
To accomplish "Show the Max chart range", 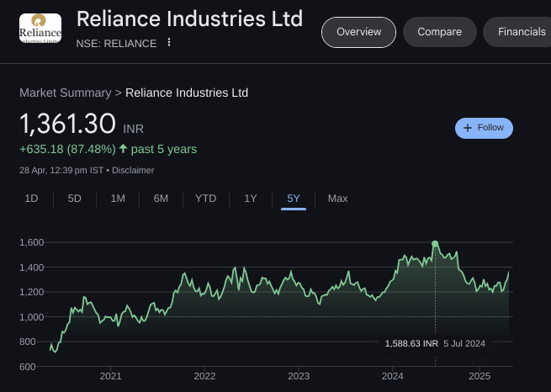I will coord(337,199).
